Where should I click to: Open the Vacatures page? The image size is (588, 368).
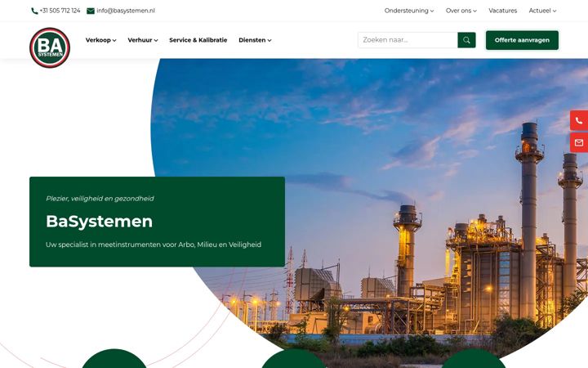[x=502, y=11]
